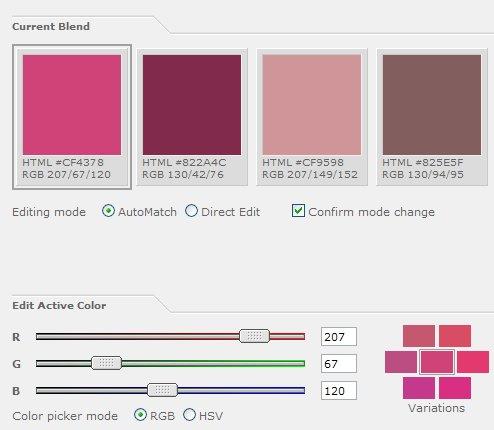This screenshot has width=494, height=430.
Task: Pick the top-right variation swatch
Action: click(455, 336)
